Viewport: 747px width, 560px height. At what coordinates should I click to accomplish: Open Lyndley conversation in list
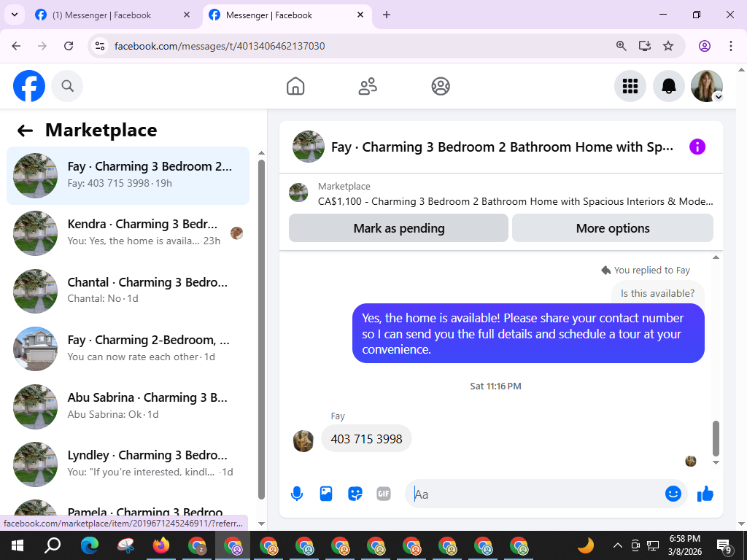click(128, 464)
